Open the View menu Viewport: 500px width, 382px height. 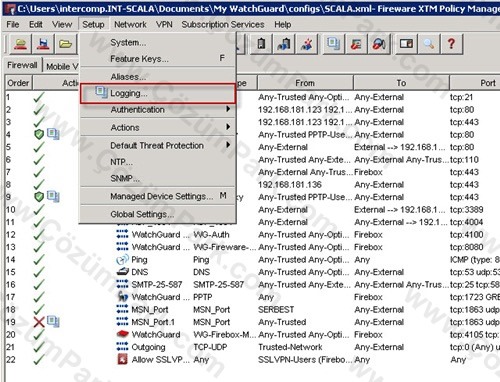pyautogui.click(x=62, y=25)
